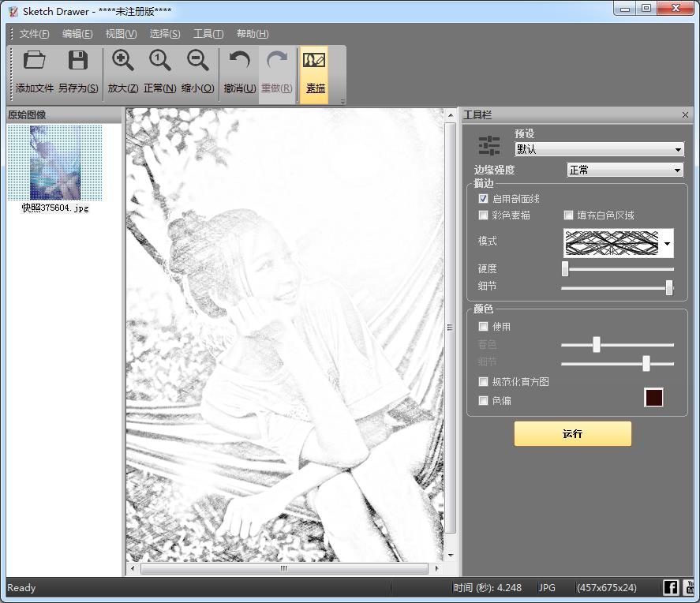Reset zoom with the 正常 icon
Image resolution: width=700 pixels, height=603 pixels.
(x=159, y=61)
